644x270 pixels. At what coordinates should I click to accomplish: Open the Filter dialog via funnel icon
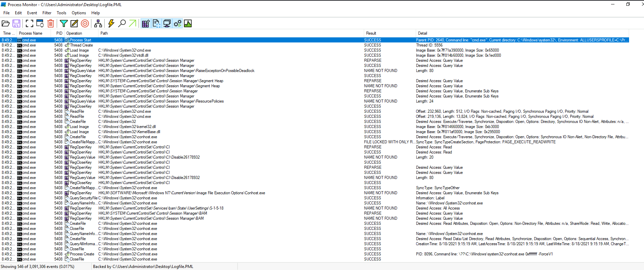point(64,23)
